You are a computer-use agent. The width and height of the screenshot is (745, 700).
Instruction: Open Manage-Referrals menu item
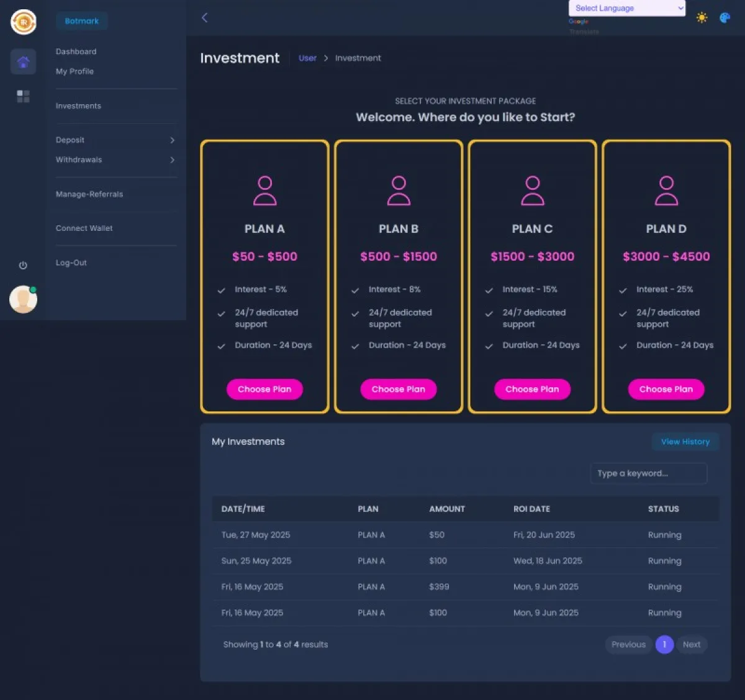pos(89,194)
